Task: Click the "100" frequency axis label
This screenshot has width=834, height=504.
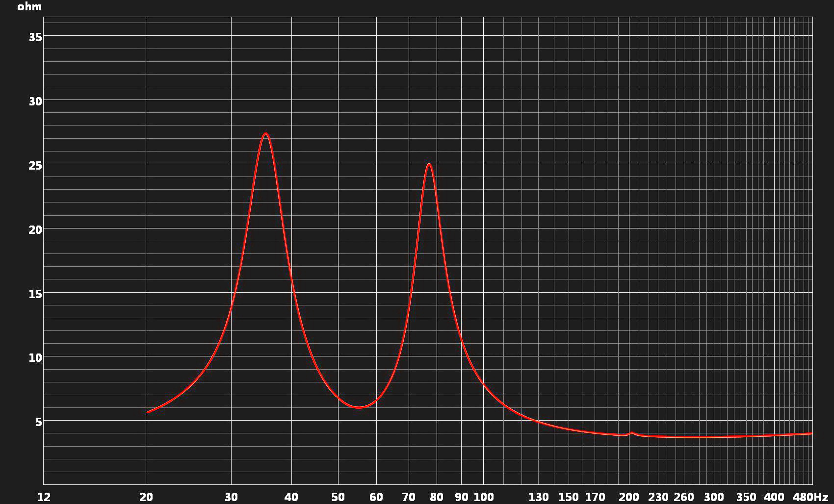Action: click(x=484, y=497)
